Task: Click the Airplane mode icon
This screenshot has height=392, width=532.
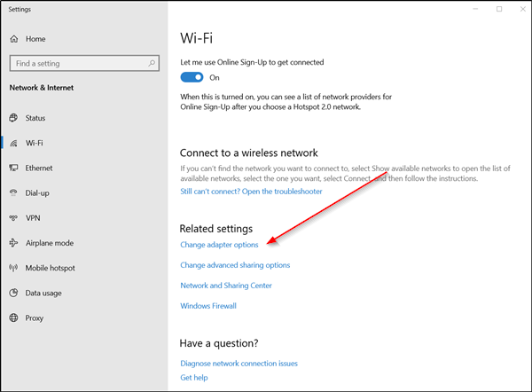Action: coord(14,243)
